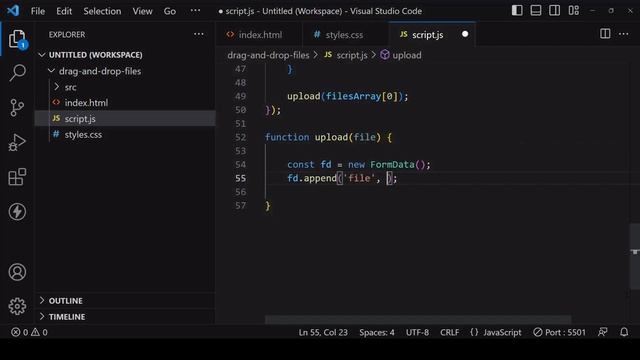The height and width of the screenshot is (360, 640).
Task: Toggle the bottom panel layout
Action: pyautogui.click(x=536, y=10)
